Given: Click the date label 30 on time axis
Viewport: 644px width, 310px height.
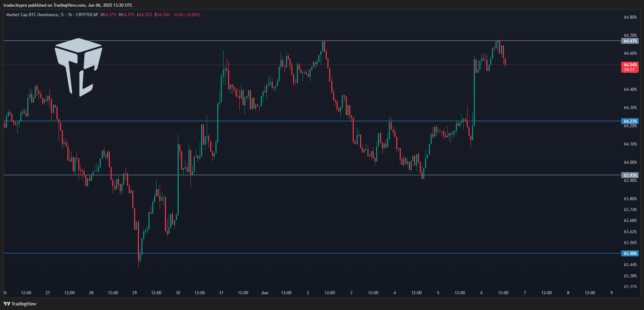Looking at the screenshot, I should pos(178,293).
